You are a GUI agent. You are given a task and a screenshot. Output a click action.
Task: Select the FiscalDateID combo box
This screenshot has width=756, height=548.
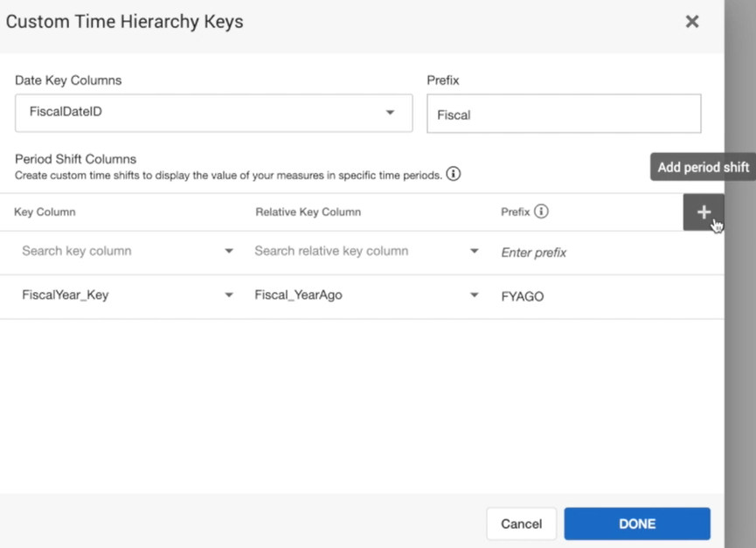click(x=201, y=113)
